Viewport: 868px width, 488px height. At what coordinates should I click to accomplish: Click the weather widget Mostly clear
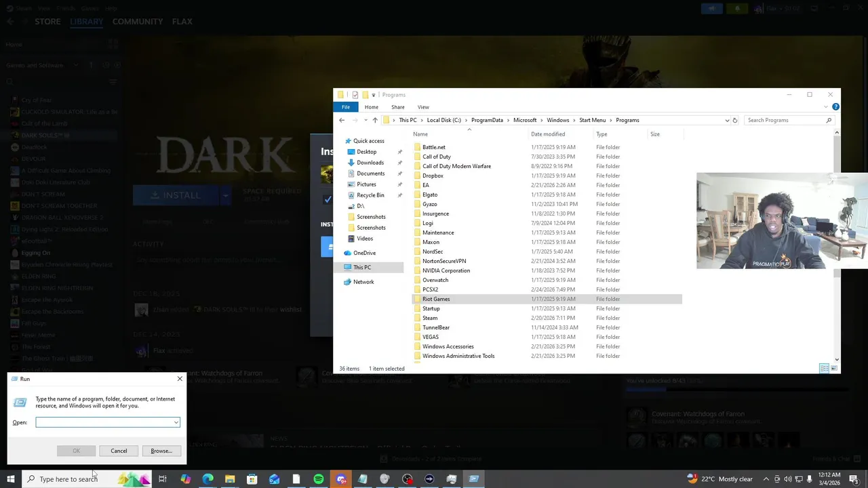coord(719,479)
